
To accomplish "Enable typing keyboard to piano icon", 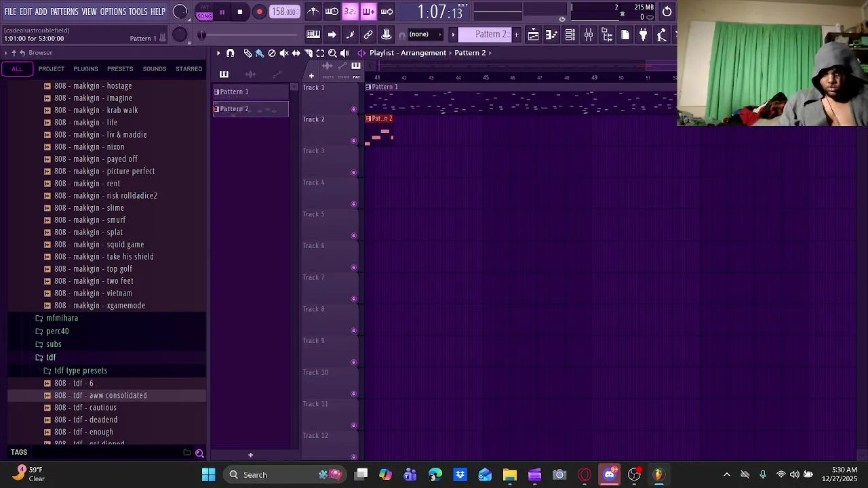I will point(313,35).
